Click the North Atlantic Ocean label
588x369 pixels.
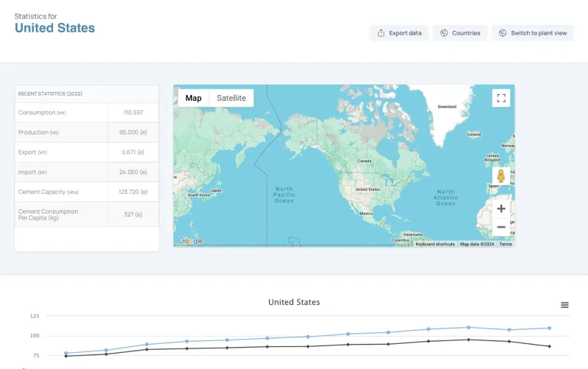click(x=445, y=198)
